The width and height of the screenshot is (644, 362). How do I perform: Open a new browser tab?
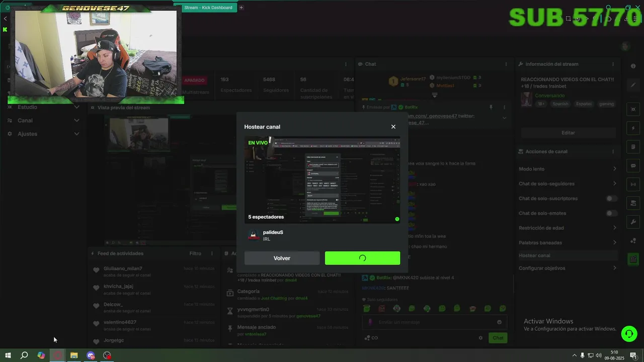click(x=241, y=8)
